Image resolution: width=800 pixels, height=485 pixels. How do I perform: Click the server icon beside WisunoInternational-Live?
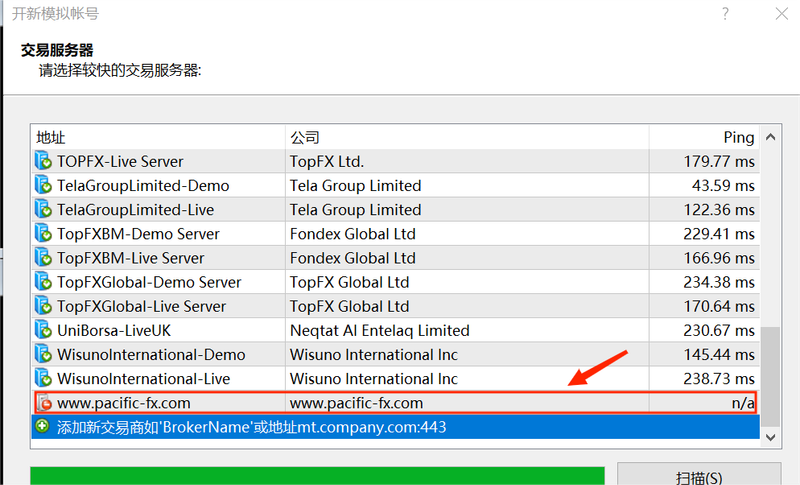pos(43,378)
